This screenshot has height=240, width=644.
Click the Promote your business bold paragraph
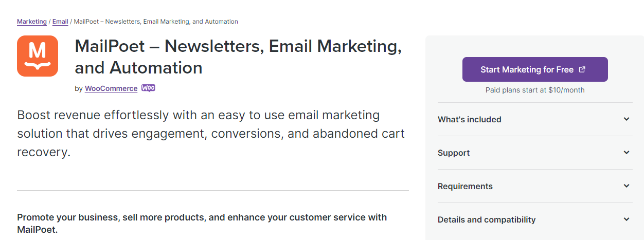tap(202, 223)
